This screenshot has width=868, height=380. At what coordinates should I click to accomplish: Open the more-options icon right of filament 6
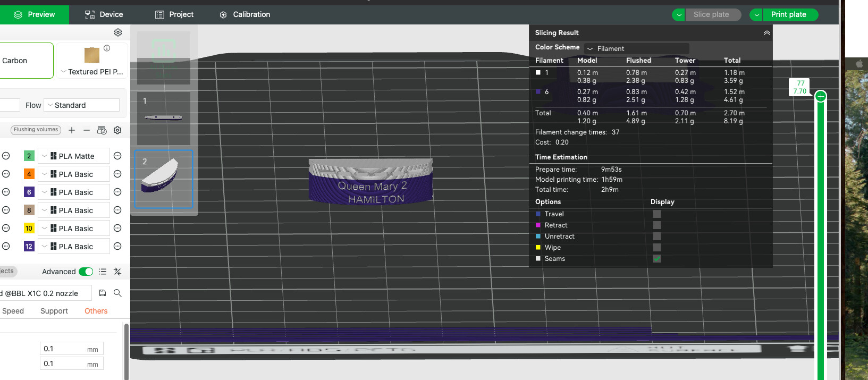pyautogui.click(x=117, y=192)
